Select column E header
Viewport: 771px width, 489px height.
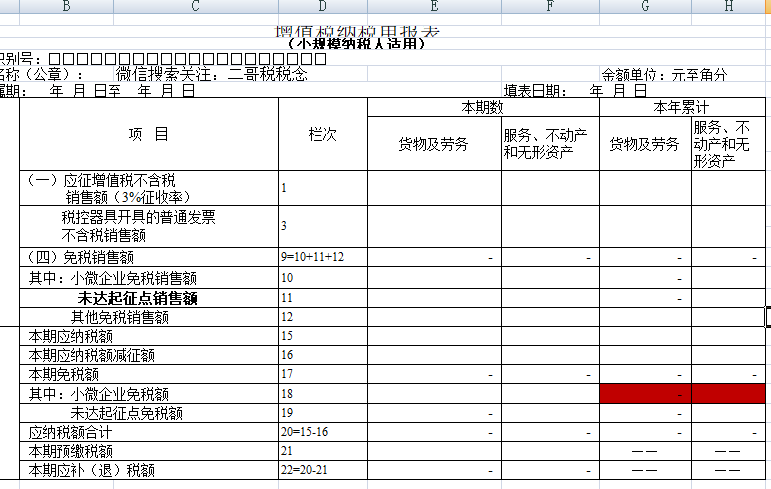coord(434,6)
